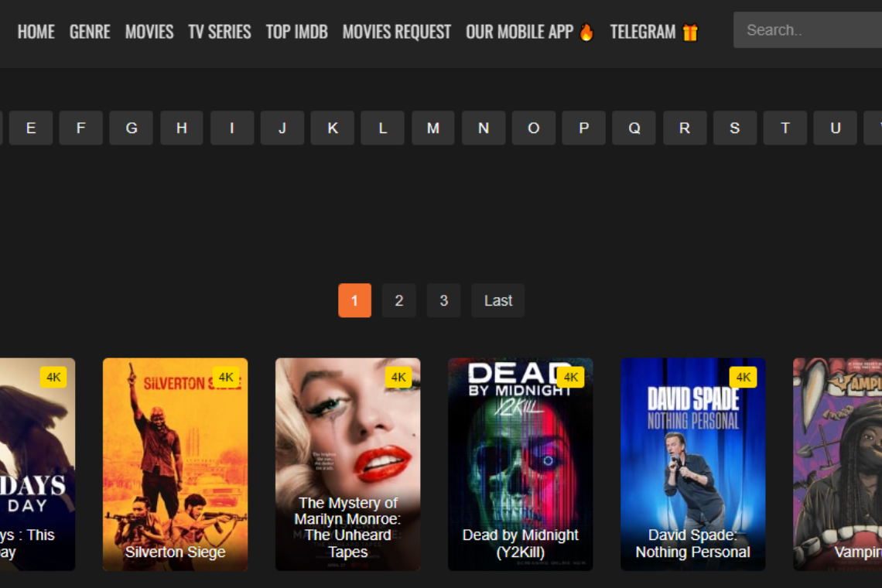Open the TV SERIES section
The height and width of the screenshot is (588, 882).
(220, 32)
